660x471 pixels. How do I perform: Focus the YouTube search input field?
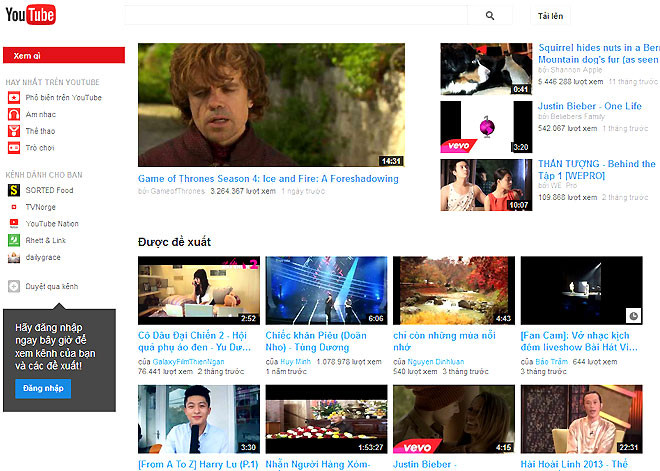pos(296,16)
